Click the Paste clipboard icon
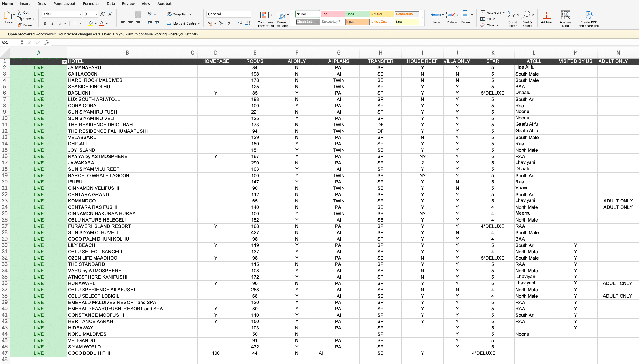 point(8,15)
